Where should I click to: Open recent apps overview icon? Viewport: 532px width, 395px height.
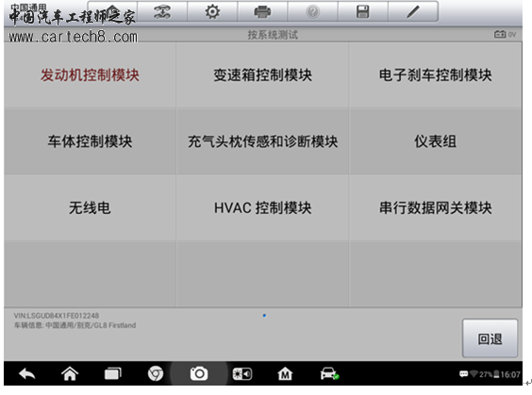[112, 374]
